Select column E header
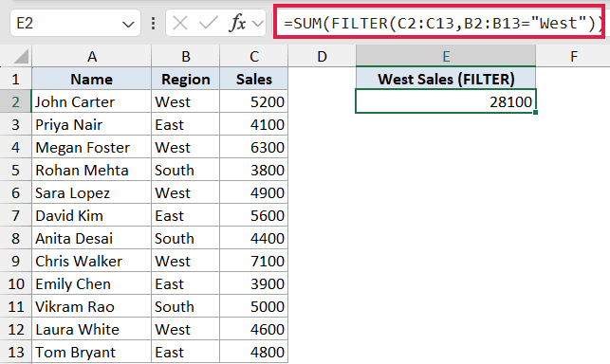The height and width of the screenshot is (364, 610). (446, 56)
